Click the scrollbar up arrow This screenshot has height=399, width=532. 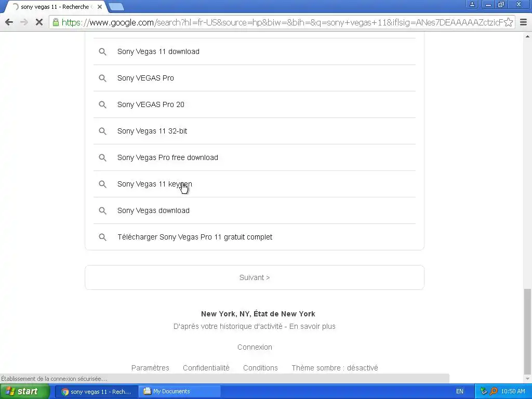click(527, 36)
